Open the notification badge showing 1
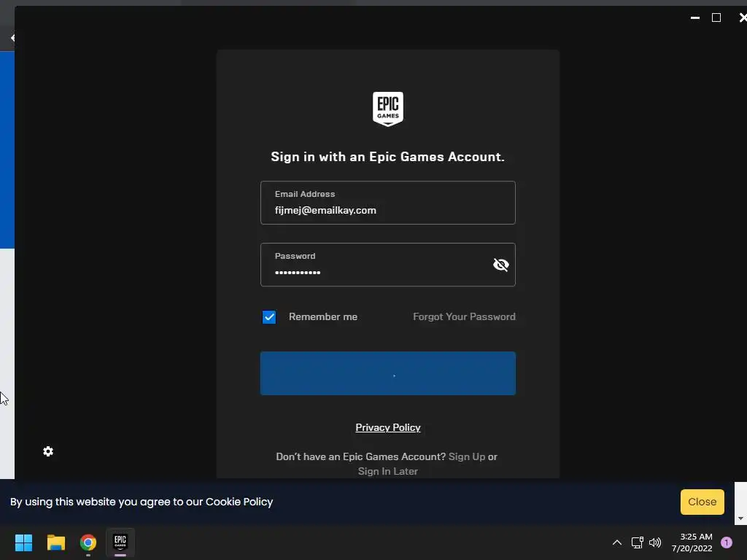747x560 pixels. coord(727,542)
